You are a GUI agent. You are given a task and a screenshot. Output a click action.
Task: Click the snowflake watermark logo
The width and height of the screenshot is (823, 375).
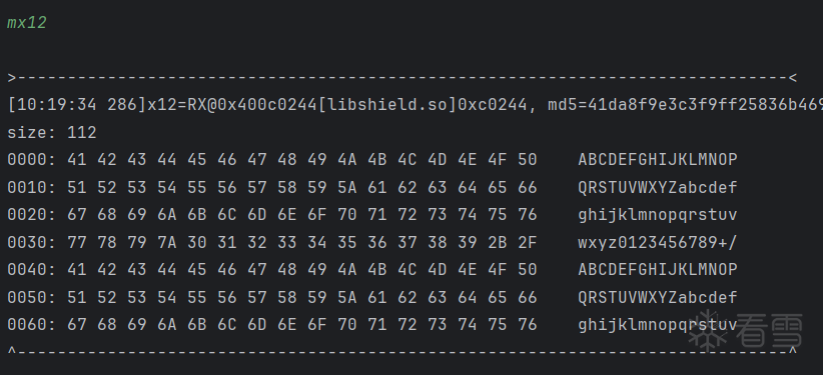tap(708, 332)
